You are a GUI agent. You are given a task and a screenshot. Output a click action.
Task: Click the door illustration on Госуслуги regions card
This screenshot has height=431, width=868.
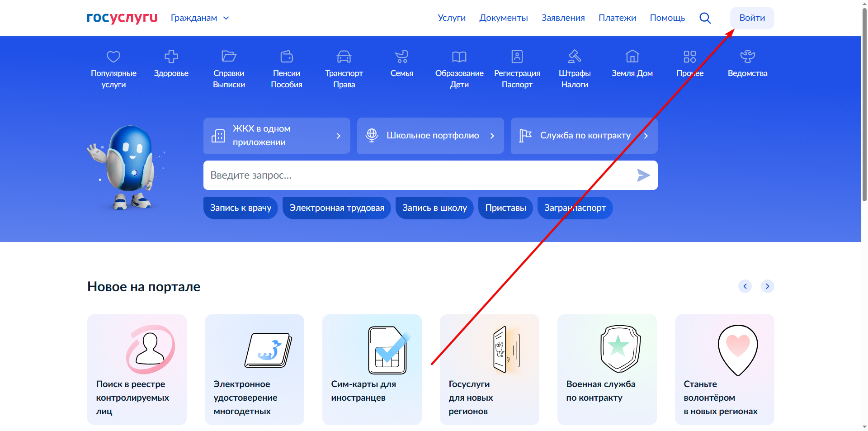coord(507,349)
